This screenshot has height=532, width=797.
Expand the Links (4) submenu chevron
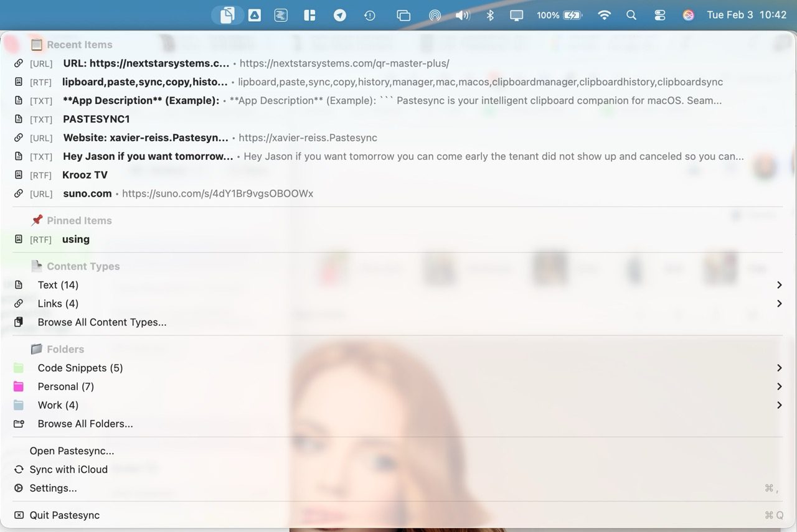pyautogui.click(x=779, y=304)
